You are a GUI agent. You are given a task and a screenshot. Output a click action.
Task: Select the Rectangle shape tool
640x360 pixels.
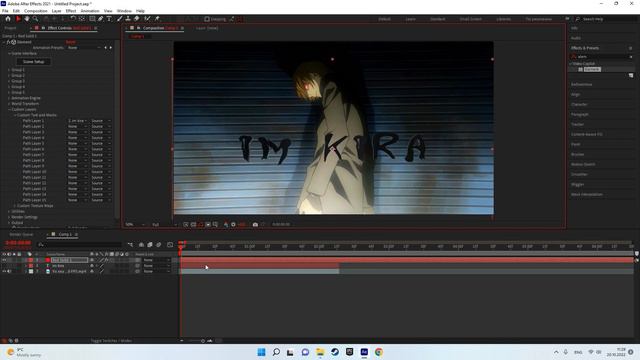92,19
